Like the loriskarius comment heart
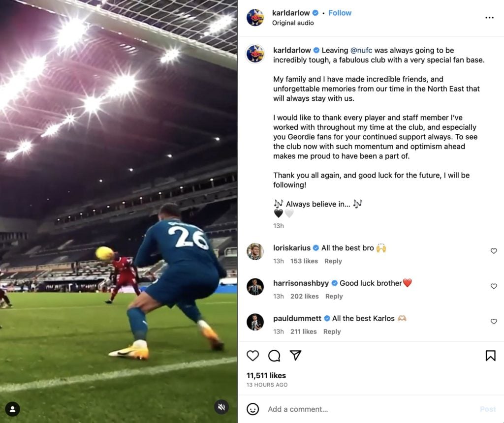The height and width of the screenshot is (423, 504). click(494, 251)
